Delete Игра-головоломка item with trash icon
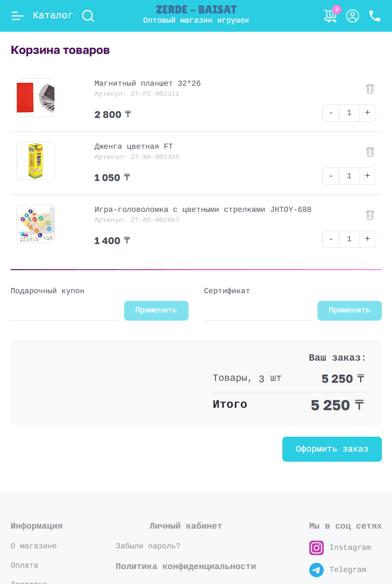392x584 pixels. click(x=370, y=215)
